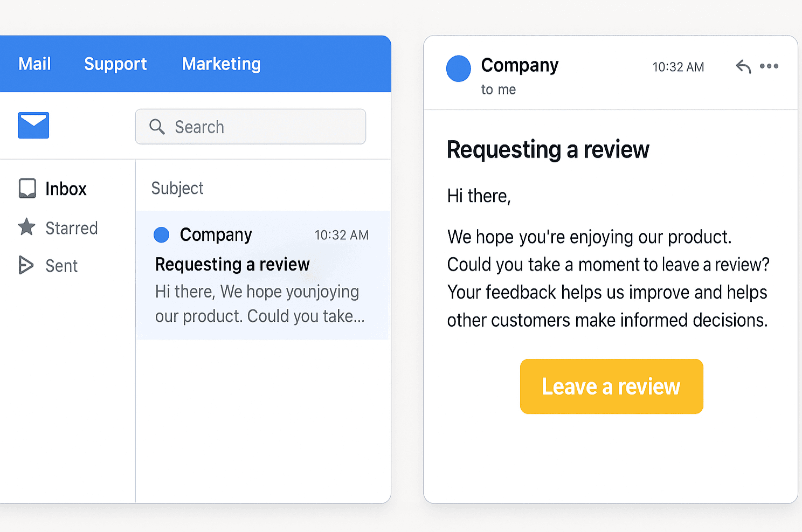This screenshot has width=802, height=532.
Task: Switch to the Support tab
Action: (x=115, y=64)
